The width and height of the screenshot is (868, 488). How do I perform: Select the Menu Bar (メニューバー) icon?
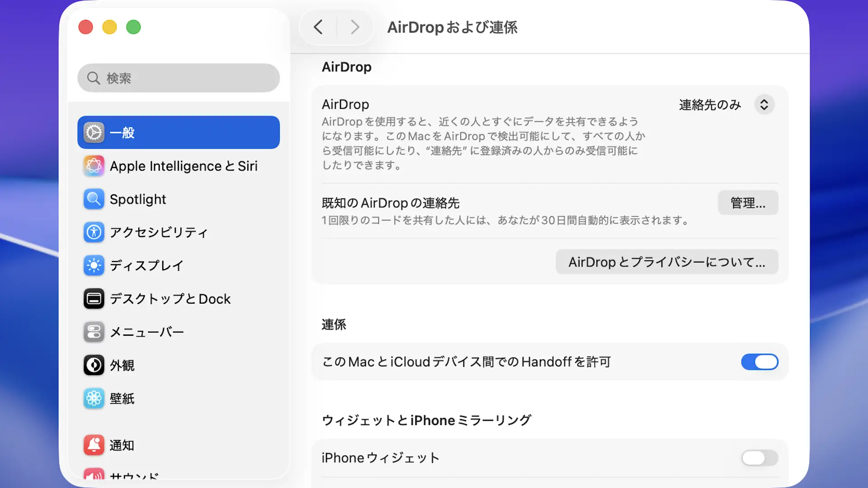click(x=94, y=332)
